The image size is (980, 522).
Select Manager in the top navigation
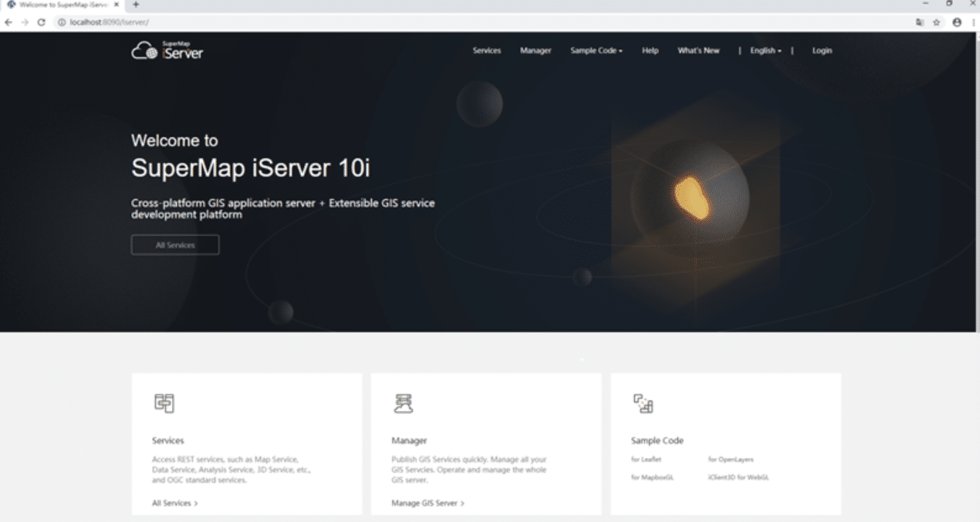coord(536,51)
